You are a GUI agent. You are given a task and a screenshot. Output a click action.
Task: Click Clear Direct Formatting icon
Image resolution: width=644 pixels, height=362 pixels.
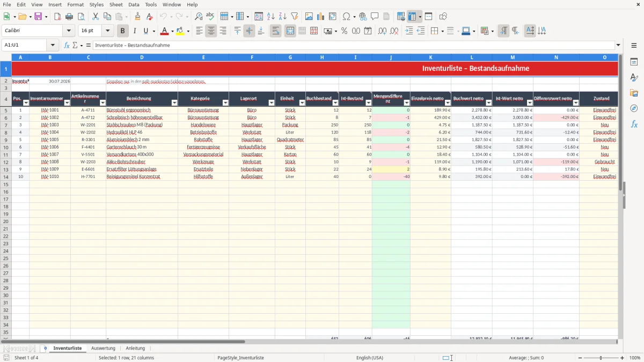[x=149, y=17]
